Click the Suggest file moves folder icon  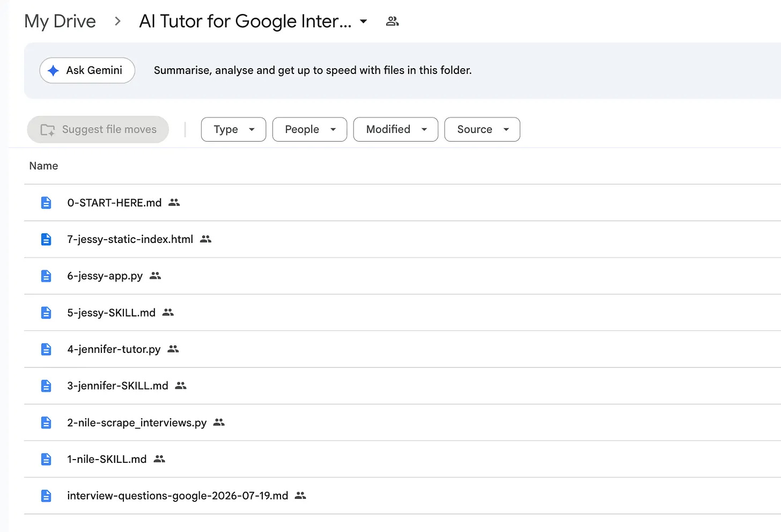[x=48, y=130]
